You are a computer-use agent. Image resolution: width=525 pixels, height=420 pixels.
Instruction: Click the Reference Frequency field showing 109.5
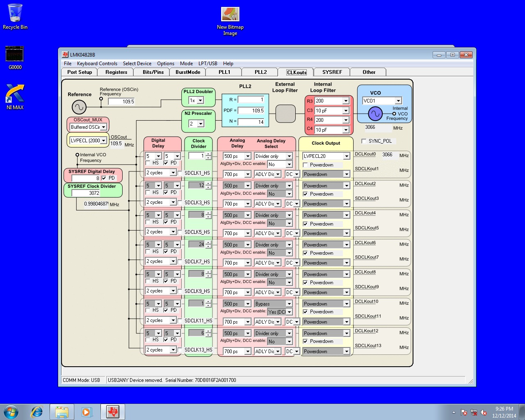pos(122,102)
